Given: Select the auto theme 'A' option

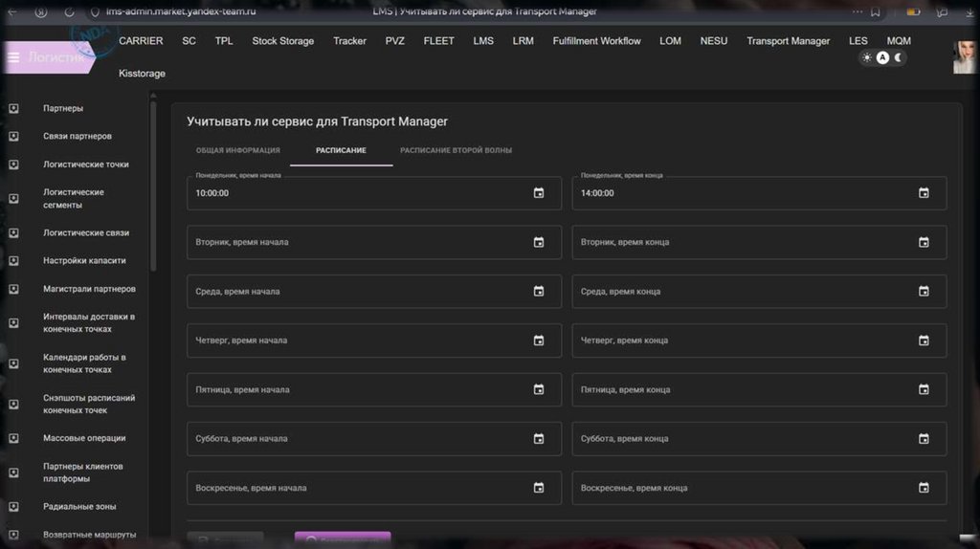Looking at the screenshot, I should click(883, 57).
